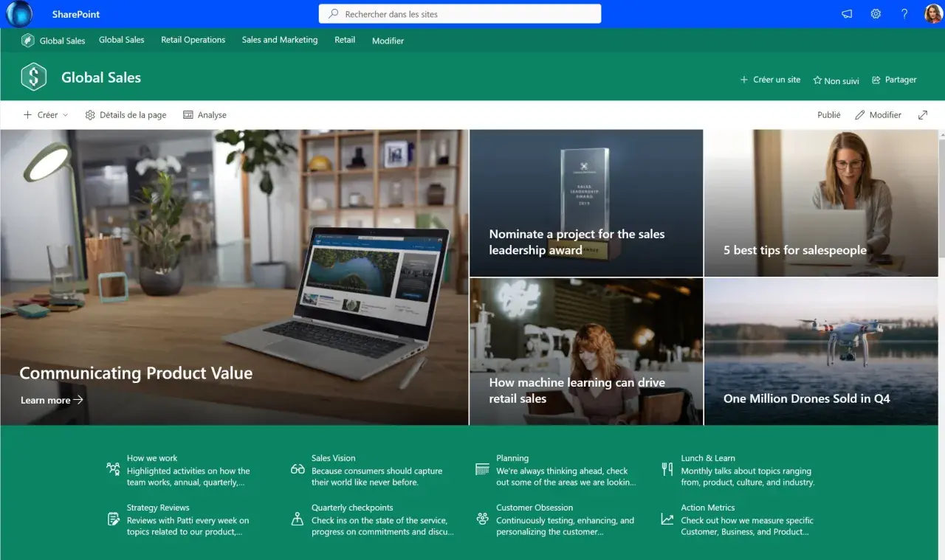The height and width of the screenshot is (560, 945).
Task: Click Modifier to edit the page
Action: [x=878, y=115]
